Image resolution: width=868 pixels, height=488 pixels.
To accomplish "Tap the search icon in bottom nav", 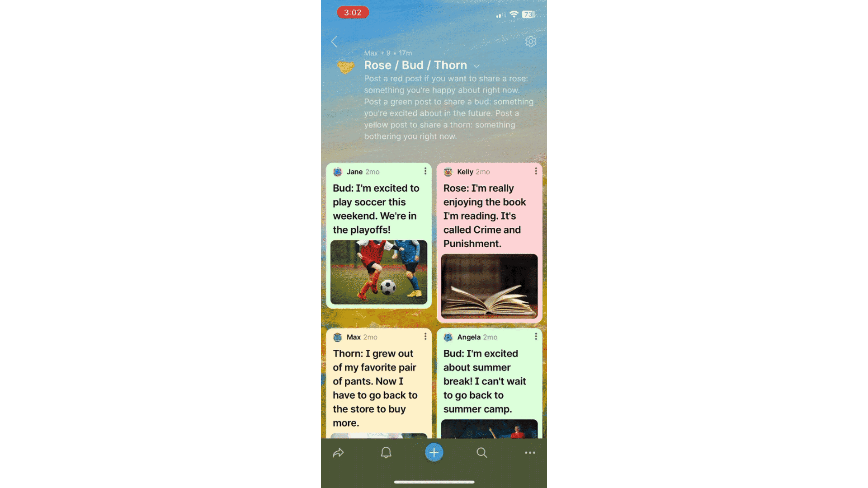I will point(481,453).
